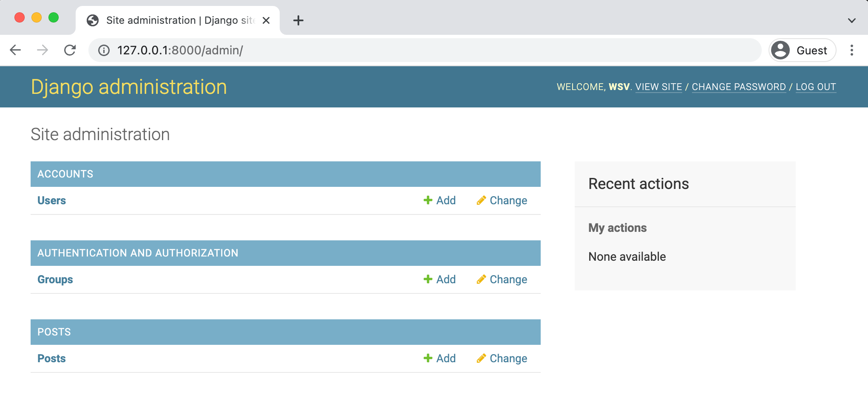Open the Groups model list
This screenshot has height=417, width=868.
pos(55,279)
